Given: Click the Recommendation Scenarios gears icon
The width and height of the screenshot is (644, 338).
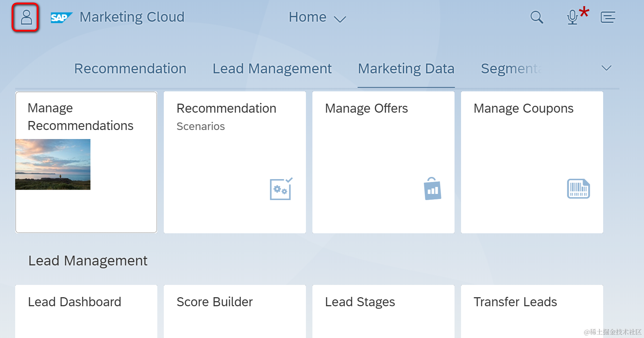Looking at the screenshot, I should tap(281, 189).
